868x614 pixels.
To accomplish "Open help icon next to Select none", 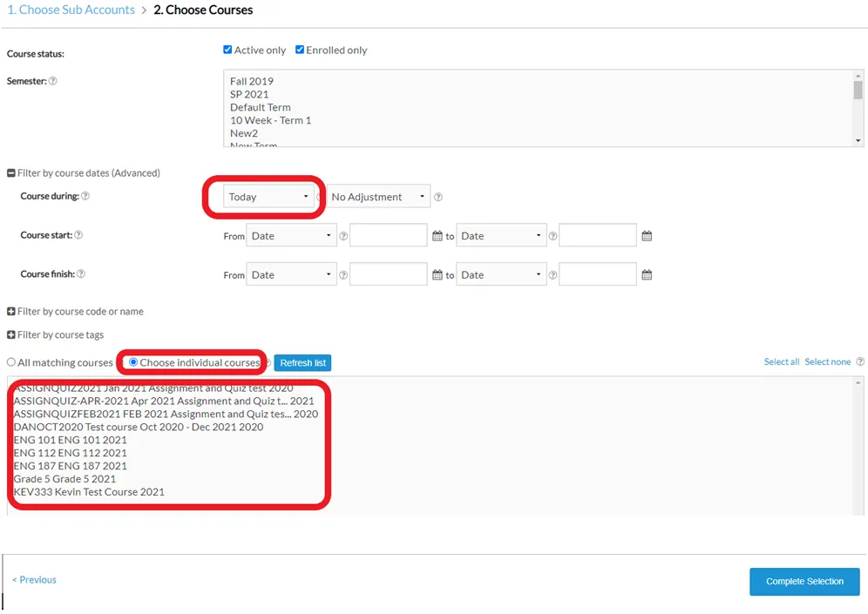I will (x=859, y=361).
